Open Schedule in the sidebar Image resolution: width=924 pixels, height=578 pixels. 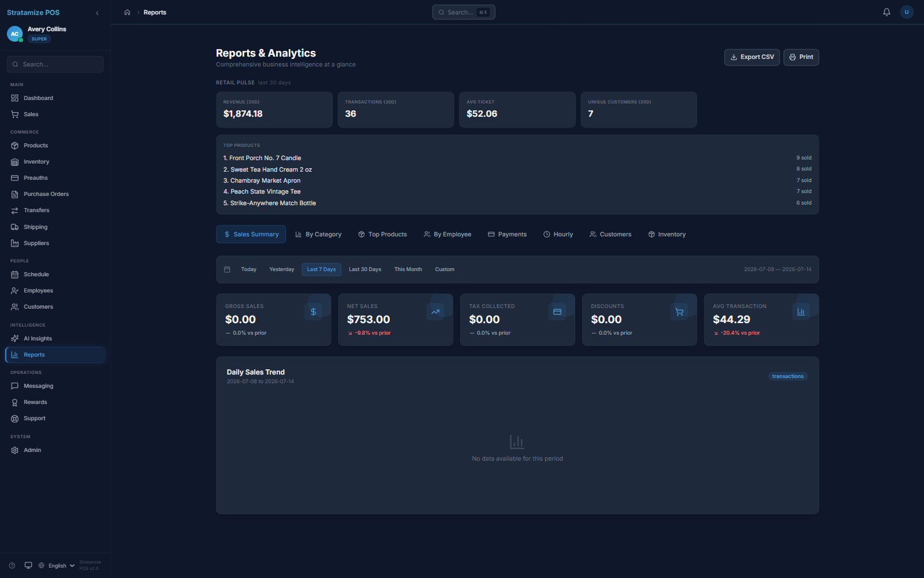coord(55,275)
